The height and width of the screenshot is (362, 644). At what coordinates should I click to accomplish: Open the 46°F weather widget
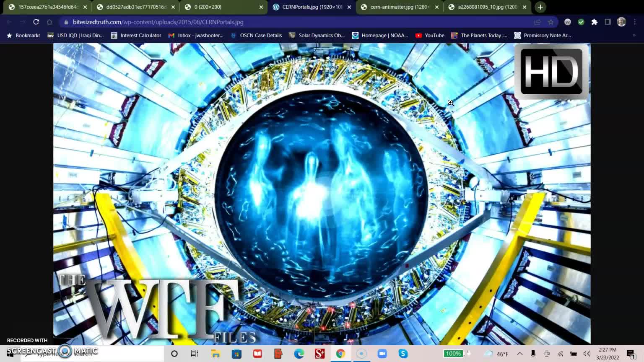coord(496,354)
